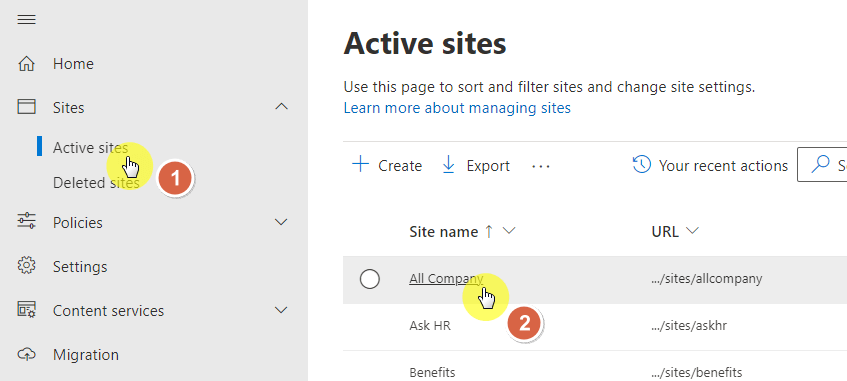Open the Site name column dropdown

[508, 231]
